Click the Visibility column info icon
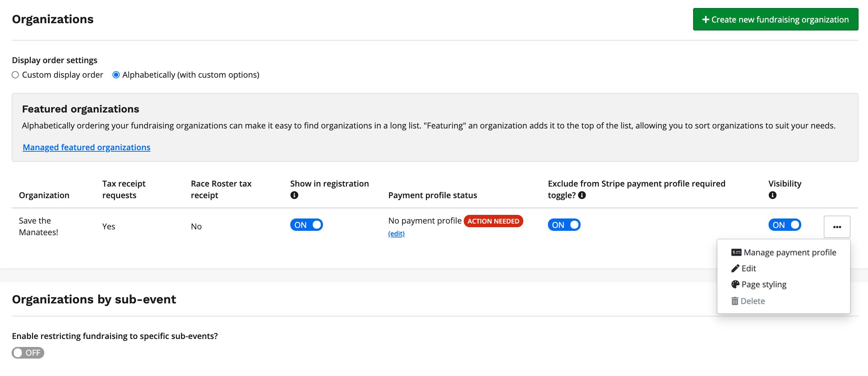The image size is (868, 376). click(773, 195)
